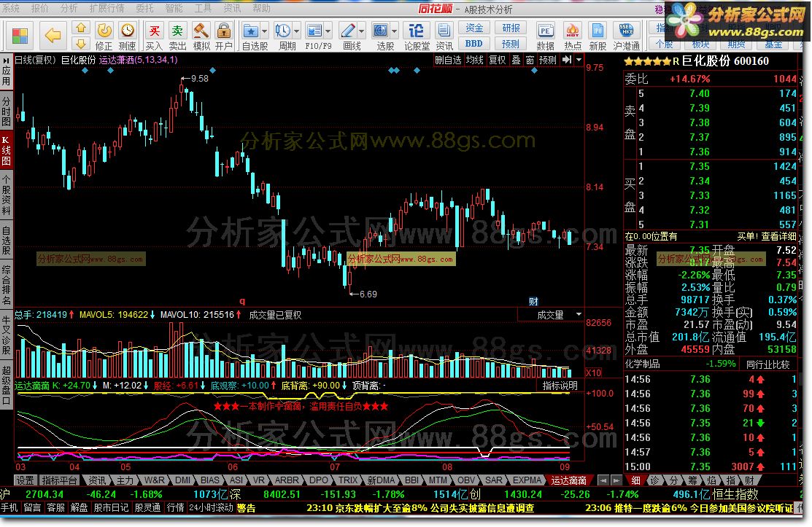Select the MACD-style BIAS indicator tab
The image size is (812, 527).
(x=209, y=480)
